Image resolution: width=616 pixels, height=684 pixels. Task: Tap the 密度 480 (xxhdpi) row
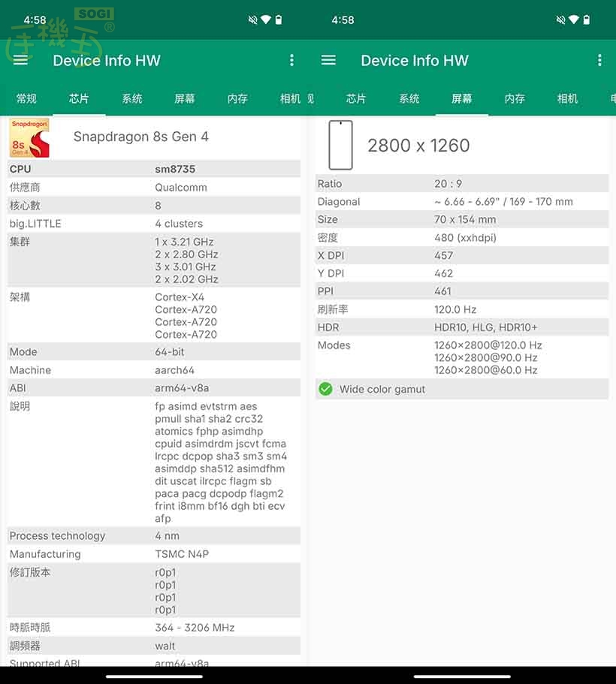(x=462, y=238)
